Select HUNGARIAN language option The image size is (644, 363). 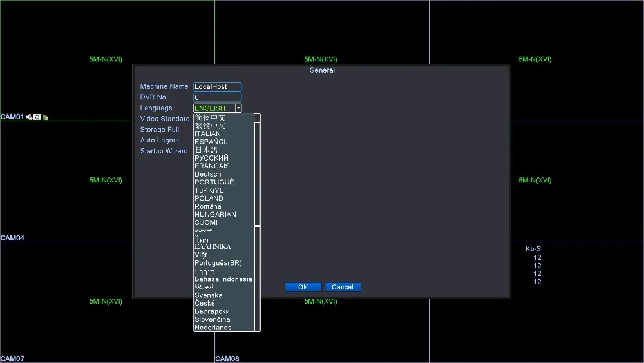(x=215, y=215)
